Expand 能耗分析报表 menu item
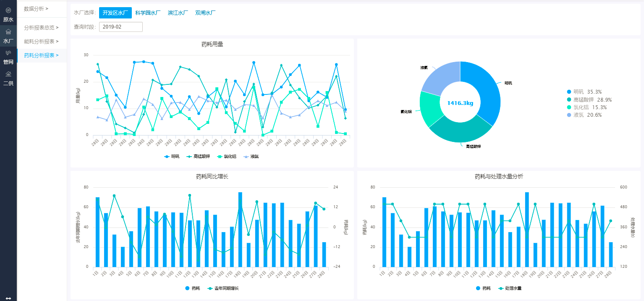Viewport: 644px width, 301px height. (41, 42)
